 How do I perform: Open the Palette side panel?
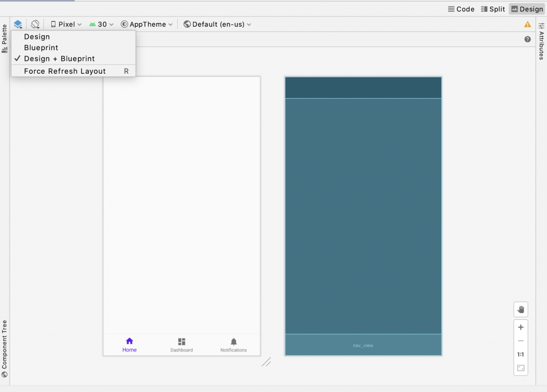(4, 38)
